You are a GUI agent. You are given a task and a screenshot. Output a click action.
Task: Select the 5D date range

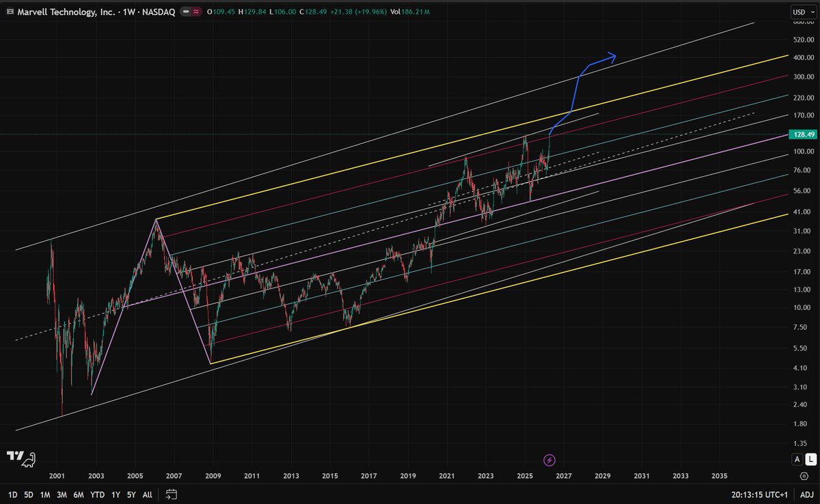pos(28,494)
